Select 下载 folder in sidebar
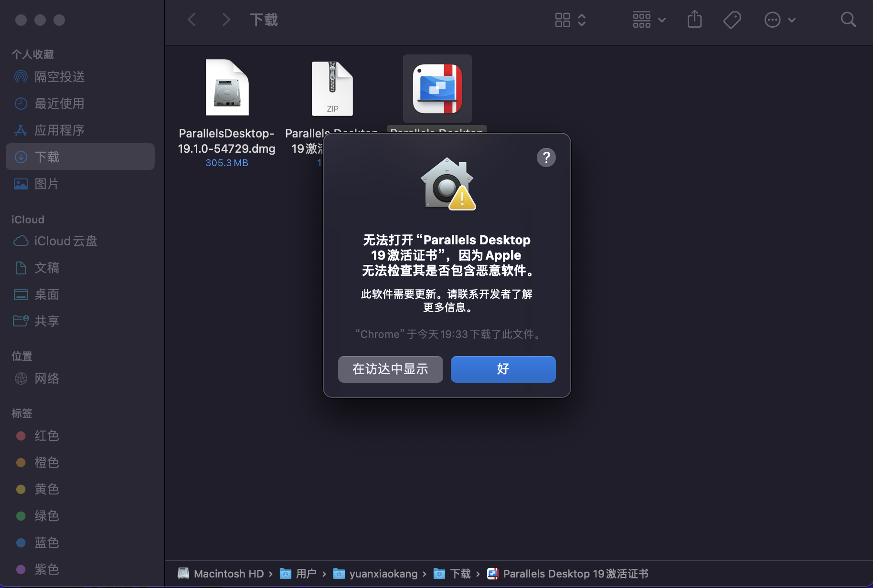The image size is (873, 588). click(80, 157)
